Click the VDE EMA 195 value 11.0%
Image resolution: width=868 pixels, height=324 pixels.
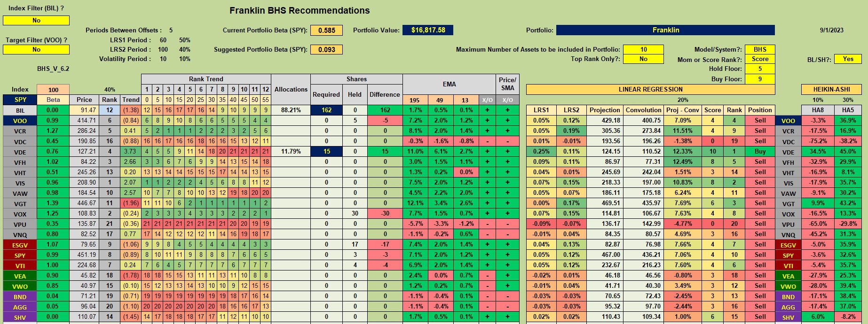(x=415, y=152)
